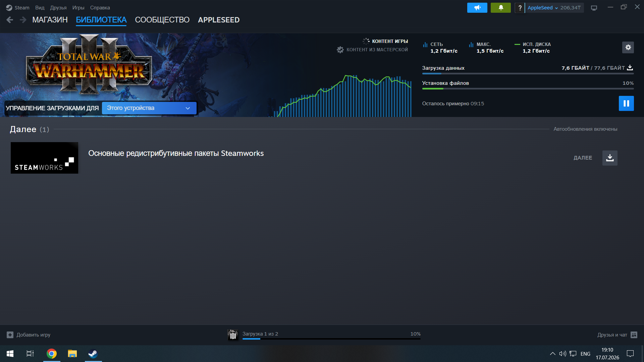The image size is (644, 362).
Task: Click the Автообновления включены text
Action: pyautogui.click(x=585, y=129)
